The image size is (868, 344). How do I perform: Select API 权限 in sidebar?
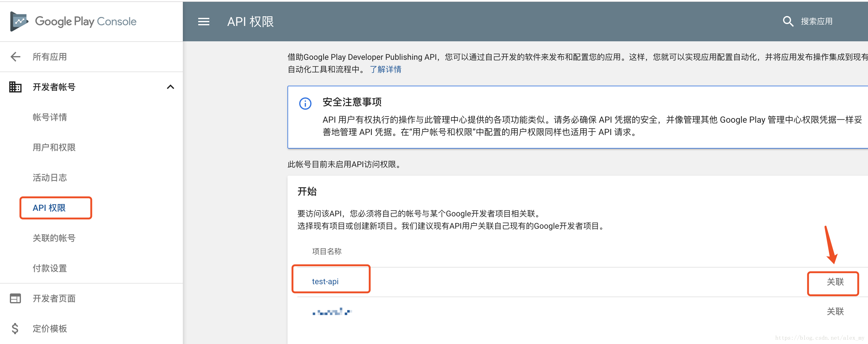[49, 208]
